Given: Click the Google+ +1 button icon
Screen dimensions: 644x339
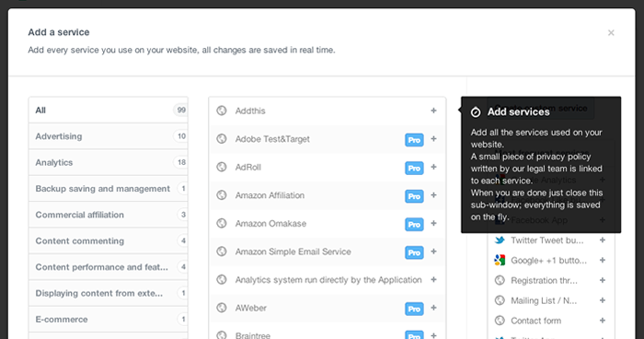Looking at the screenshot, I should (x=500, y=260).
